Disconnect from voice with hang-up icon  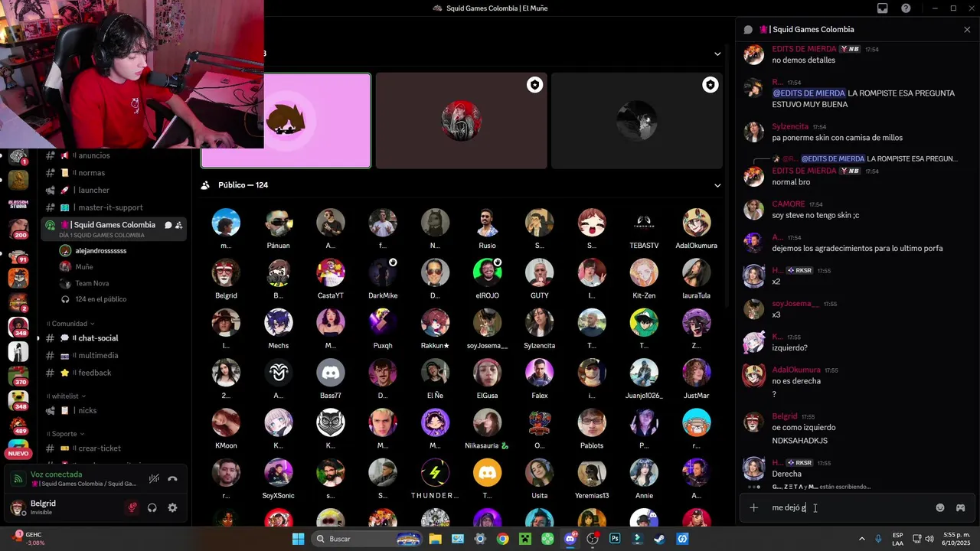click(x=173, y=478)
